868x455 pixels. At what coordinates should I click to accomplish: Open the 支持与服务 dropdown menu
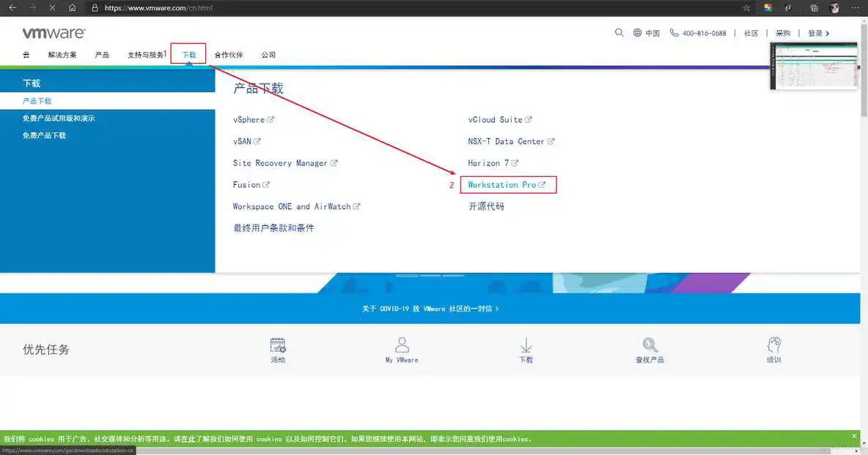[145, 54]
